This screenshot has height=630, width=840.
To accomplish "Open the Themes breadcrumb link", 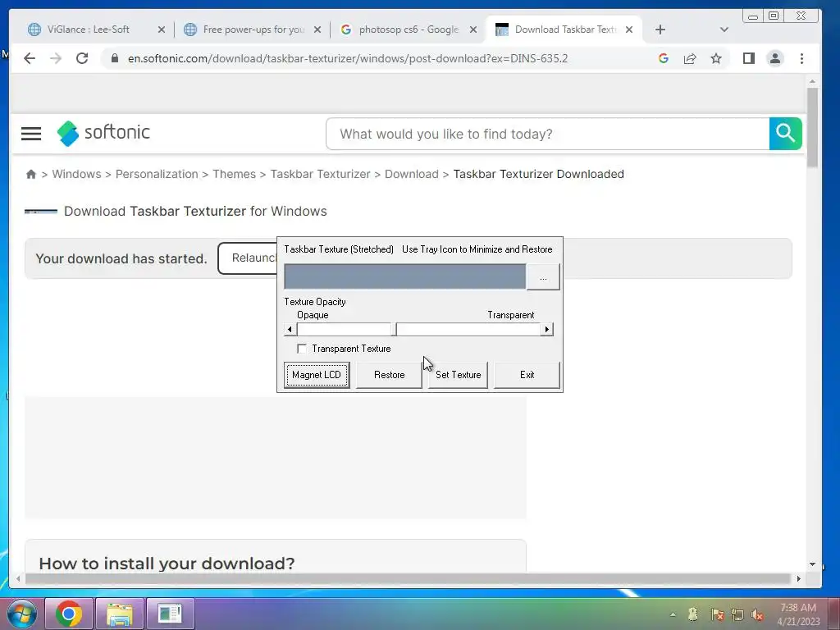I will [x=234, y=174].
